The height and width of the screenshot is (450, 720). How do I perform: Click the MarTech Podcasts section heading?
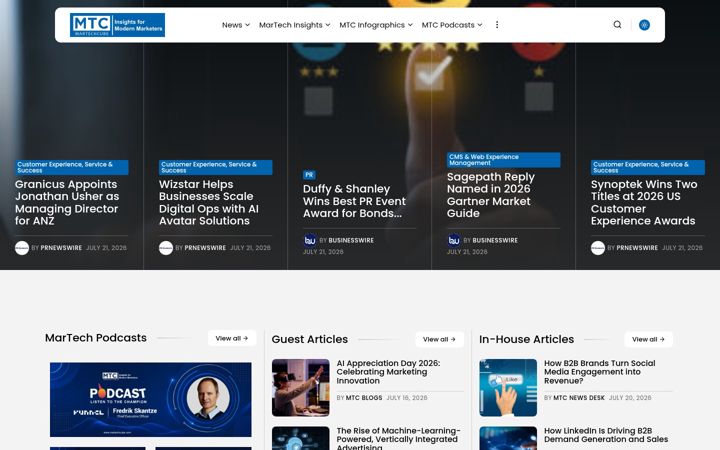click(96, 338)
